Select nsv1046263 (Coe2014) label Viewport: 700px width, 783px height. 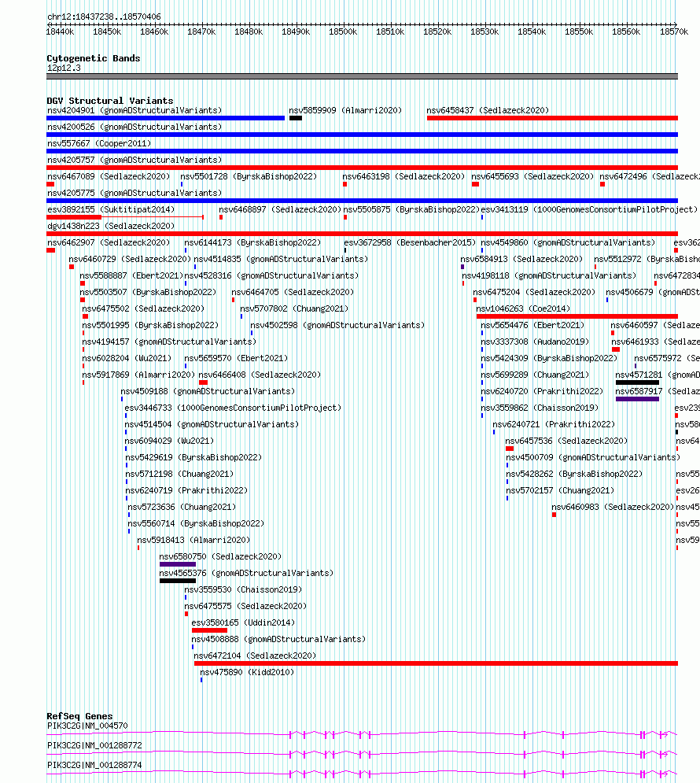[523, 308]
